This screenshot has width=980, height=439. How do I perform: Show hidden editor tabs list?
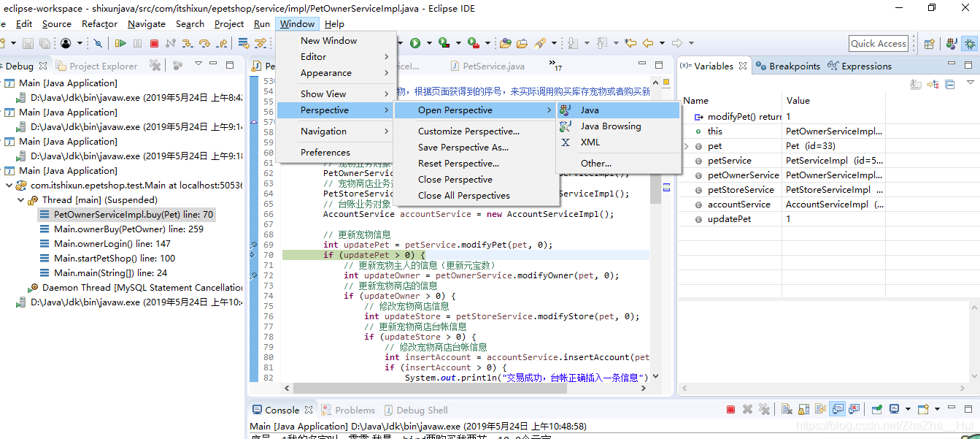555,65
